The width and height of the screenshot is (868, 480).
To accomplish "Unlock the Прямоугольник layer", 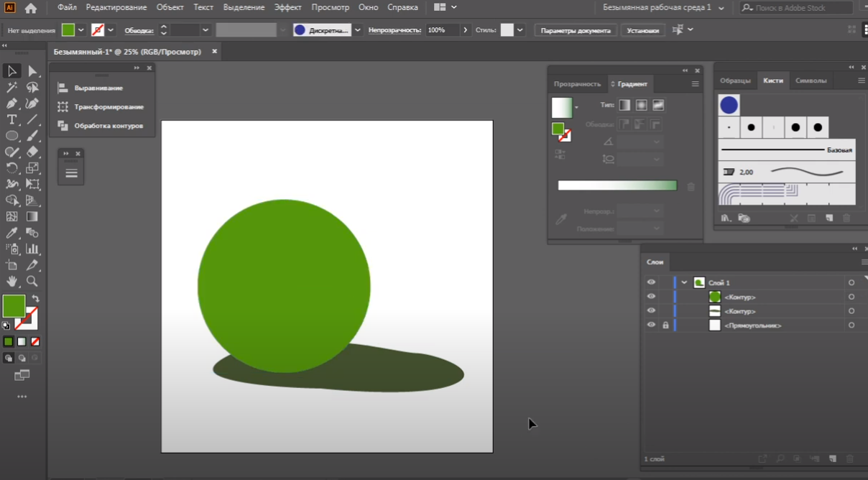I will click(x=665, y=326).
